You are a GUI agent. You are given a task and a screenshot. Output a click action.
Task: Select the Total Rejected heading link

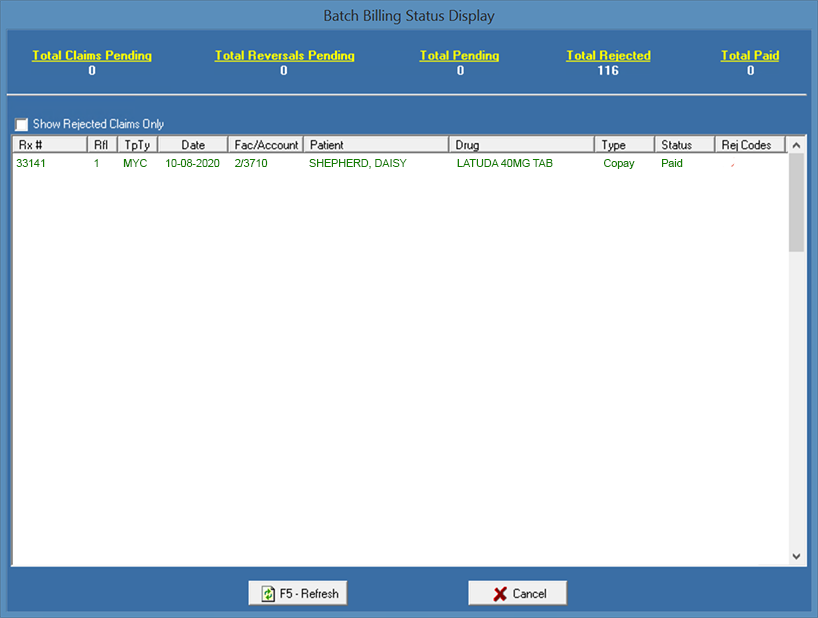[x=608, y=56]
